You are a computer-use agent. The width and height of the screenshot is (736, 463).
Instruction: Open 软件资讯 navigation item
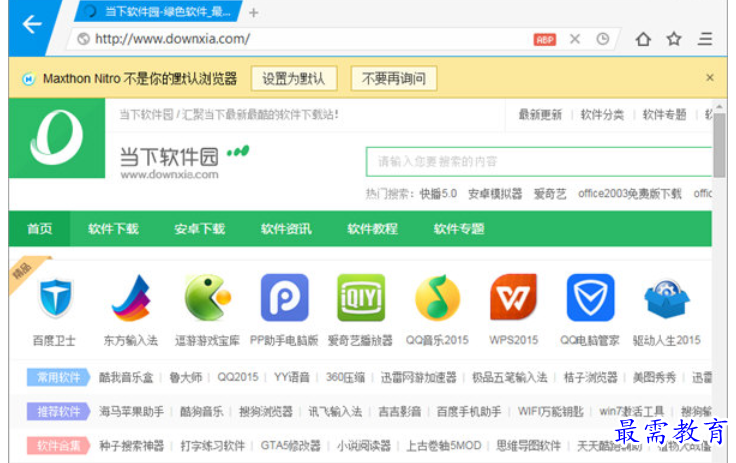pyautogui.click(x=286, y=229)
